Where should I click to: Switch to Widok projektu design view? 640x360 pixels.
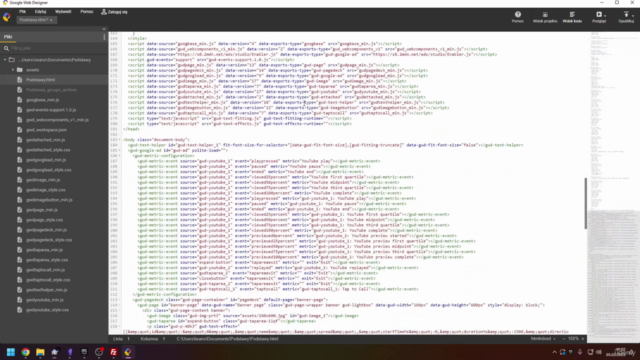tap(545, 17)
